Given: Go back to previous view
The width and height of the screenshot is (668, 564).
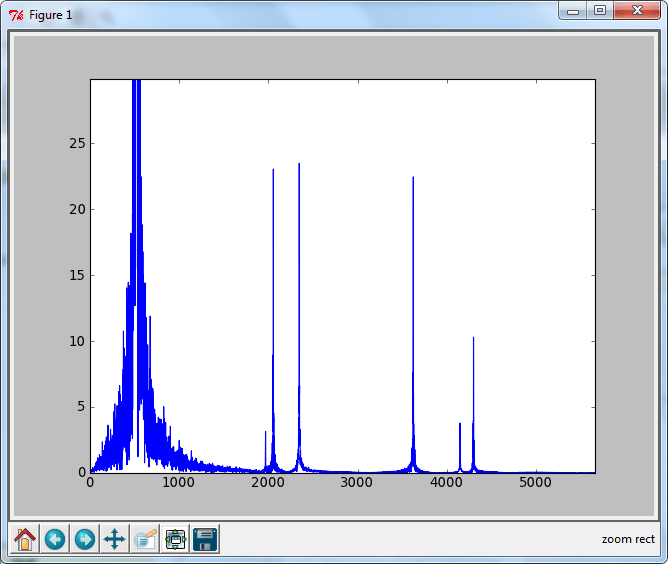Looking at the screenshot, I should click(x=55, y=540).
